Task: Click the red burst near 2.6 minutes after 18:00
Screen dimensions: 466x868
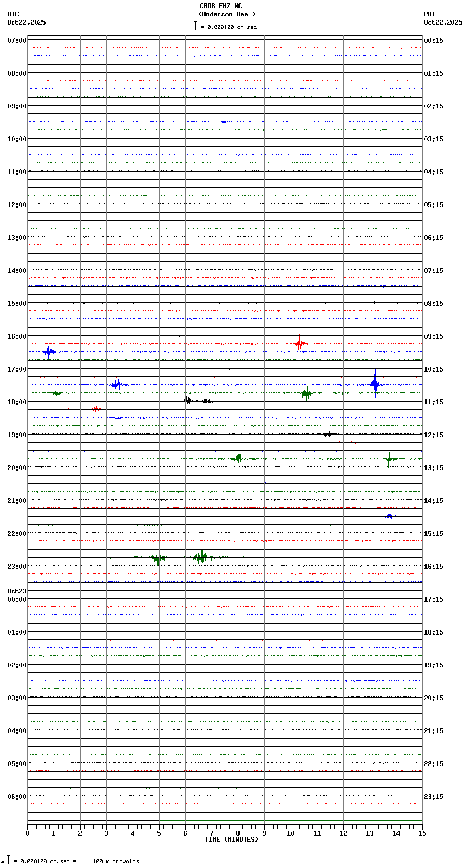Action: (x=96, y=409)
